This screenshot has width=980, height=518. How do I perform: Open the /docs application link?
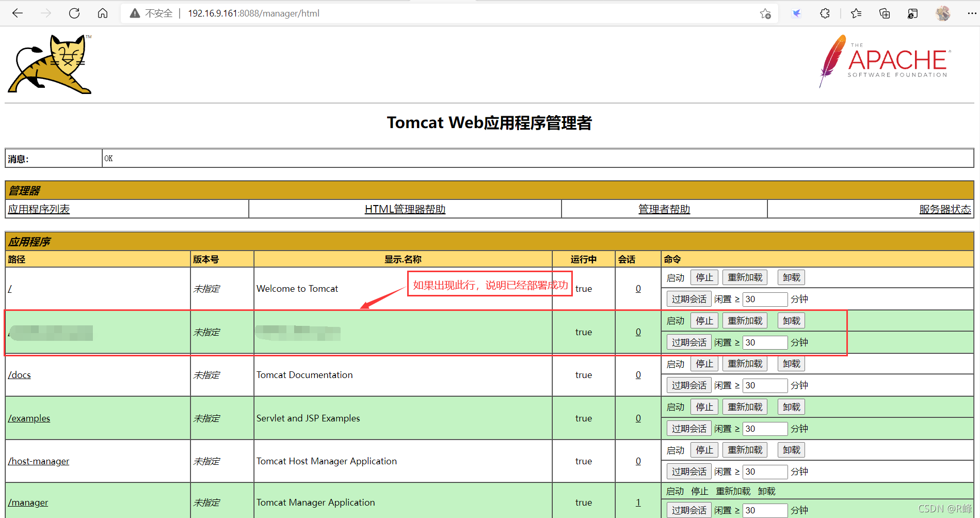(19, 374)
